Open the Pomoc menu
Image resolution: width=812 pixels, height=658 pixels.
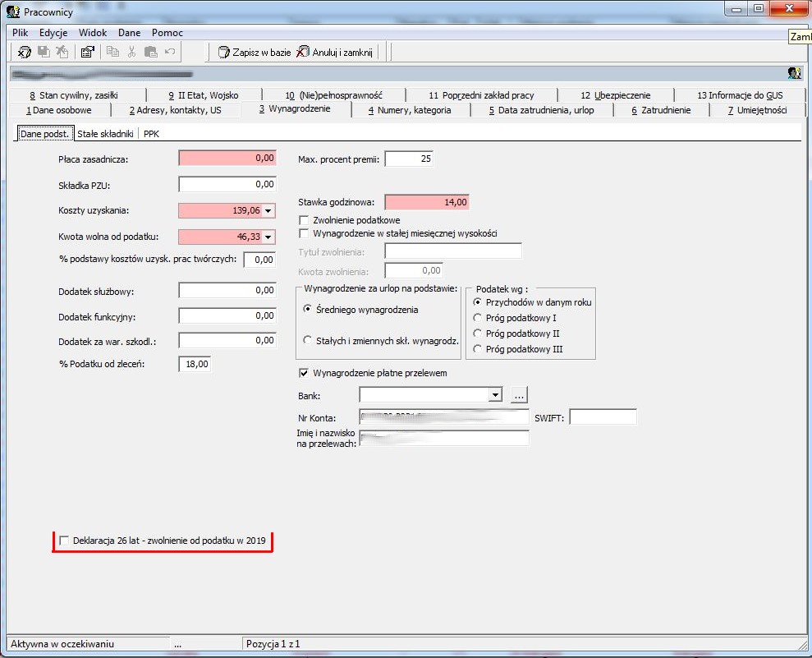coord(167,32)
